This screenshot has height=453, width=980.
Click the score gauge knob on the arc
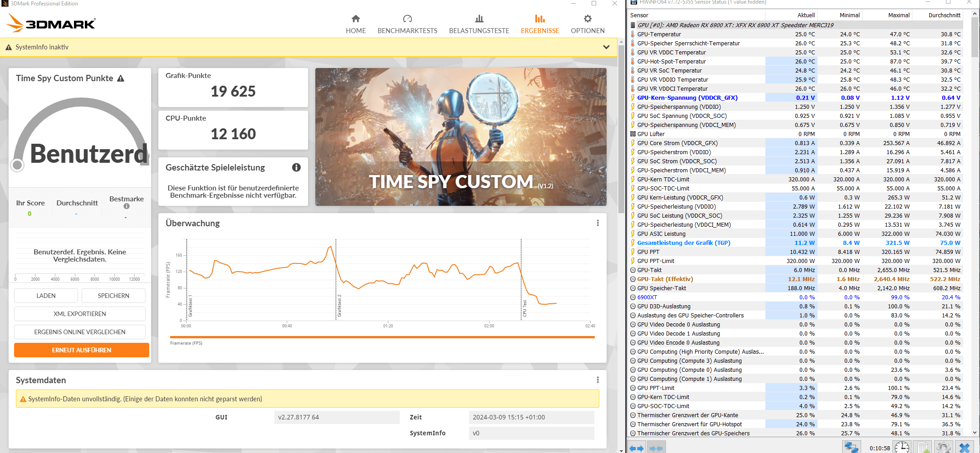click(17, 165)
